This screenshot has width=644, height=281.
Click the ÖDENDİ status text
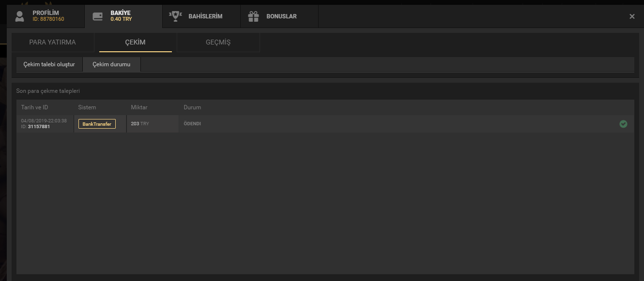192,124
